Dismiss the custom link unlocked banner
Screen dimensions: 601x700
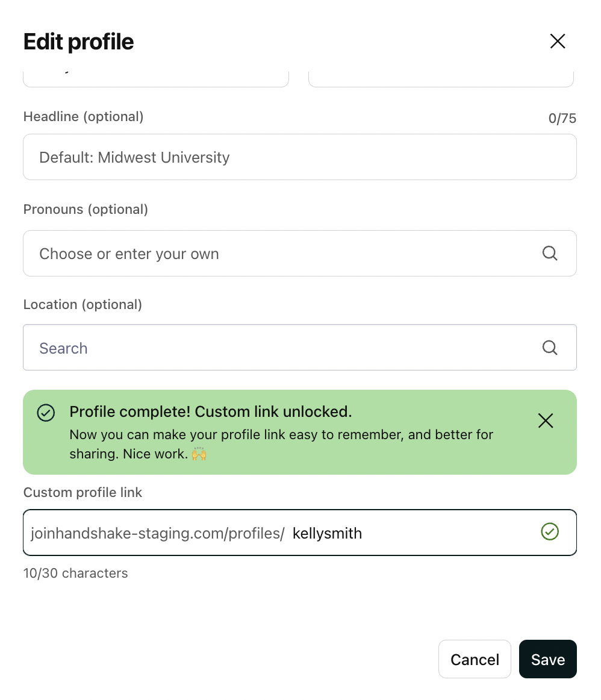click(x=545, y=420)
